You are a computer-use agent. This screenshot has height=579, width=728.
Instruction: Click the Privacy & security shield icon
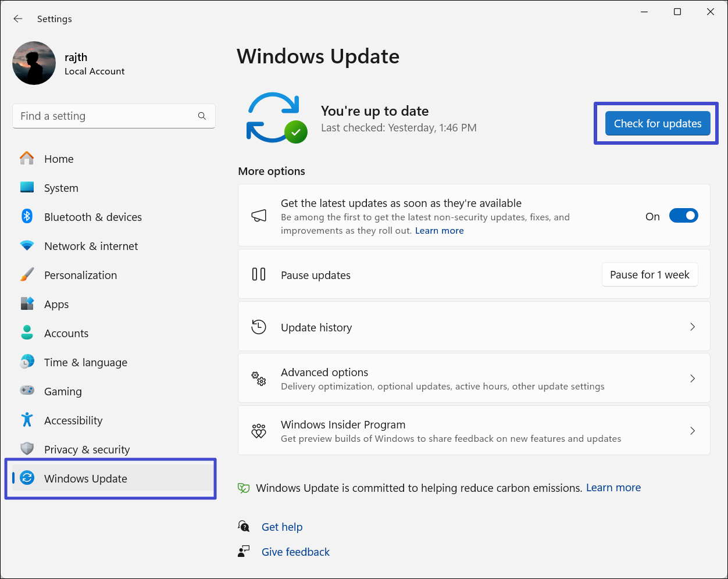27,449
